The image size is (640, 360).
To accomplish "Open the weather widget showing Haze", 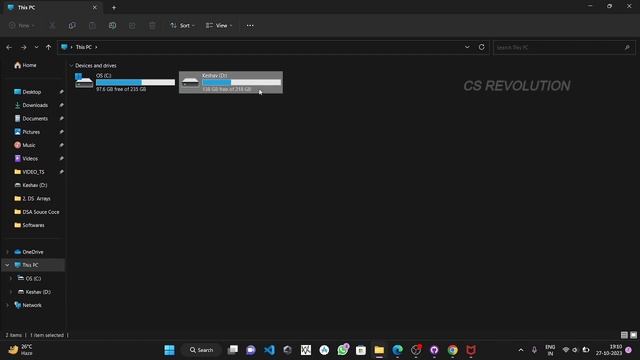I will click(20, 350).
